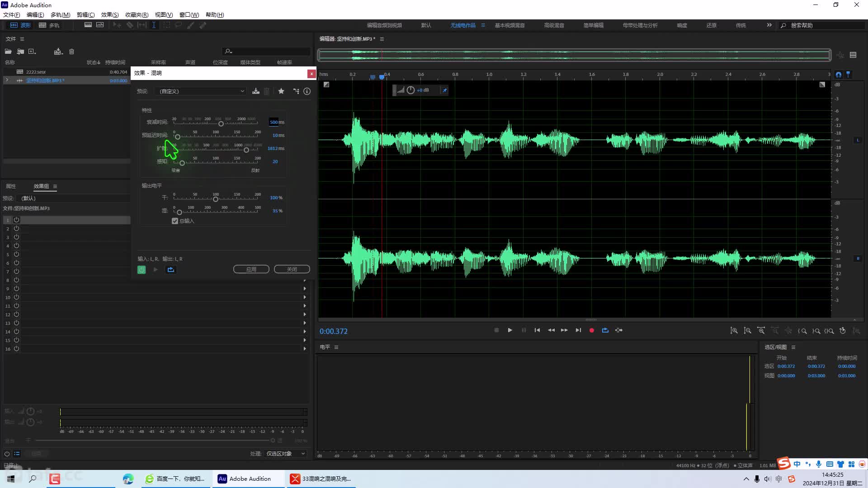868x488 pixels.
Task: Open editor panel menu icon
Action: (x=382, y=39)
